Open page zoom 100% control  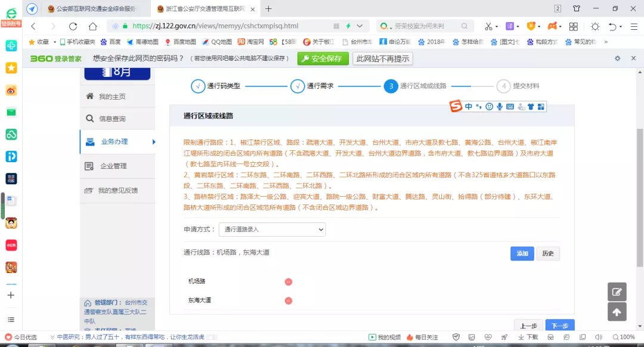[624, 337]
